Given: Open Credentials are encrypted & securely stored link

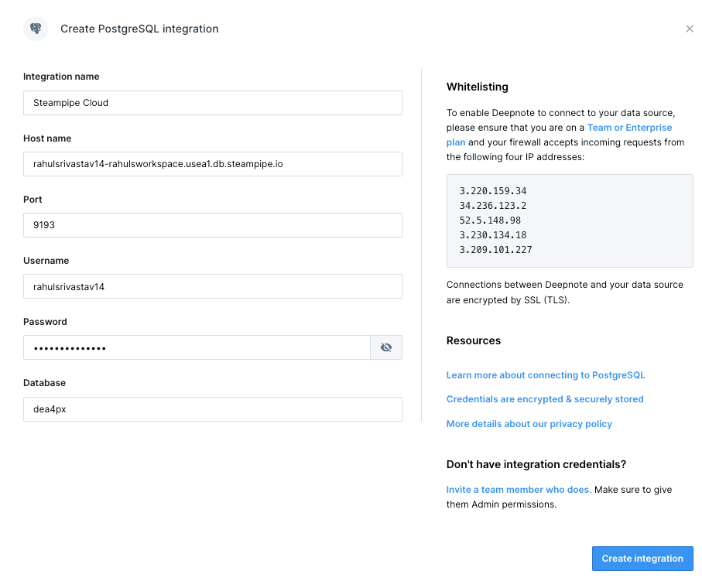Looking at the screenshot, I should click(544, 399).
